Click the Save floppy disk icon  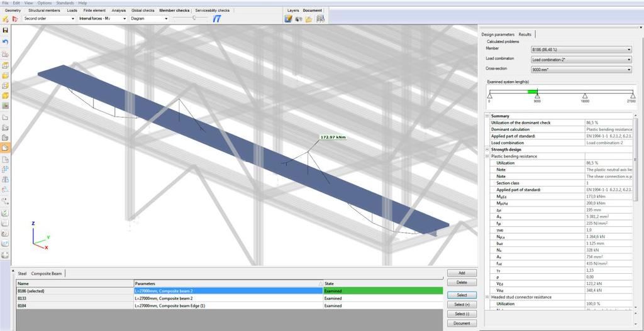click(x=5, y=30)
